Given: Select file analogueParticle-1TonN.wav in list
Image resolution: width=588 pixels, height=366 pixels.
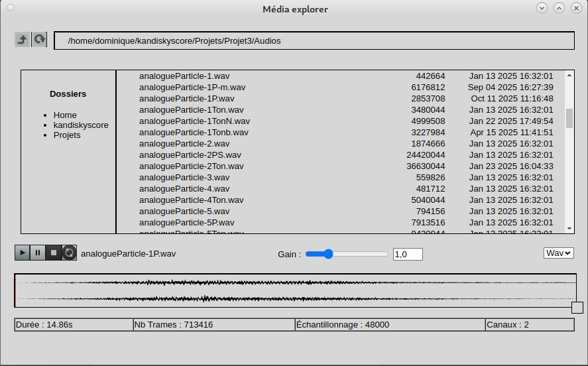Looking at the screenshot, I should [194, 121].
